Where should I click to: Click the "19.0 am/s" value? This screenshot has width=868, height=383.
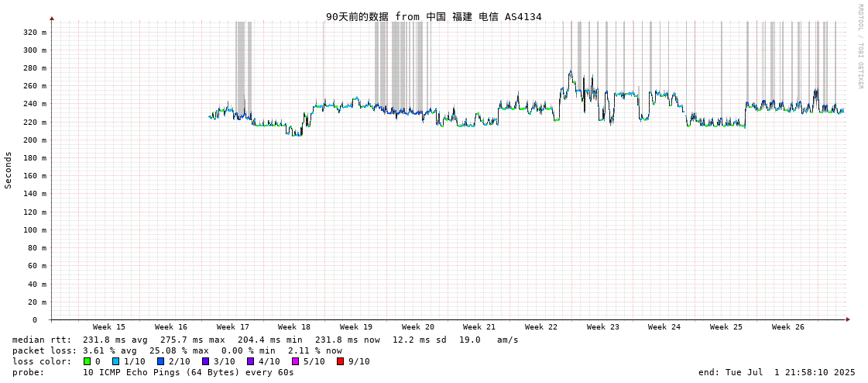click(x=489, y=340)
